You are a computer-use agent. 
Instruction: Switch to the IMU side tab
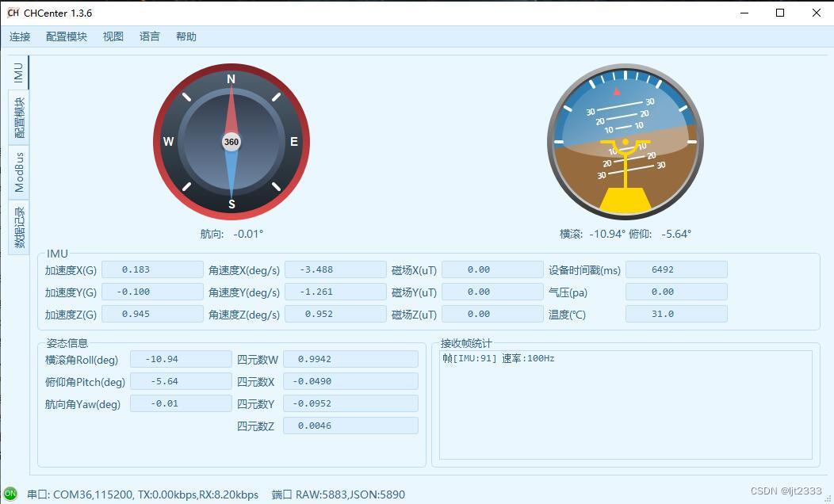(18, 73)
